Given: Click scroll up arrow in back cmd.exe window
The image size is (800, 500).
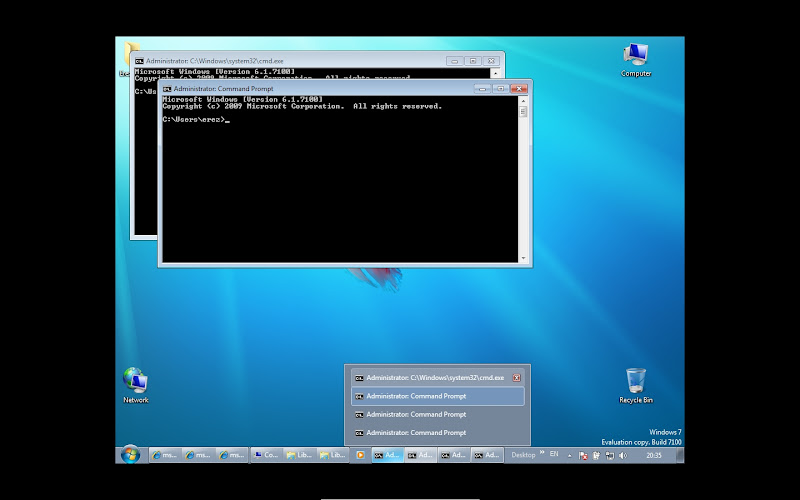Looking at the screenshot, I should (x=495, y=73).
